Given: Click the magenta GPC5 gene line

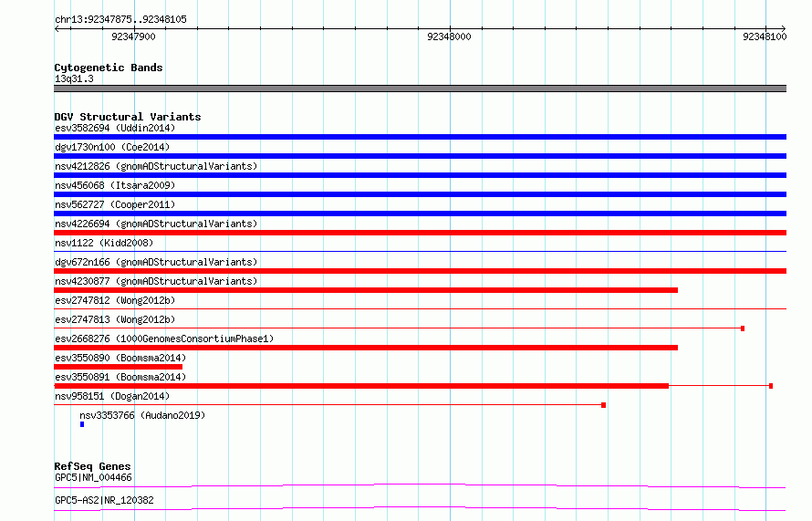Looking at the screenshot, I should point(420,485).
